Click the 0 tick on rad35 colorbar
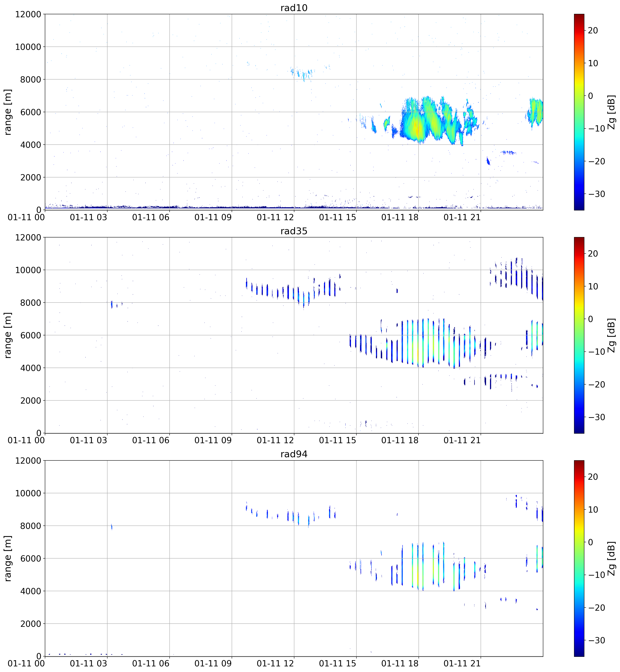Viewport: 620px width, 672px height. pyautogui.click(x=591, y=319)
